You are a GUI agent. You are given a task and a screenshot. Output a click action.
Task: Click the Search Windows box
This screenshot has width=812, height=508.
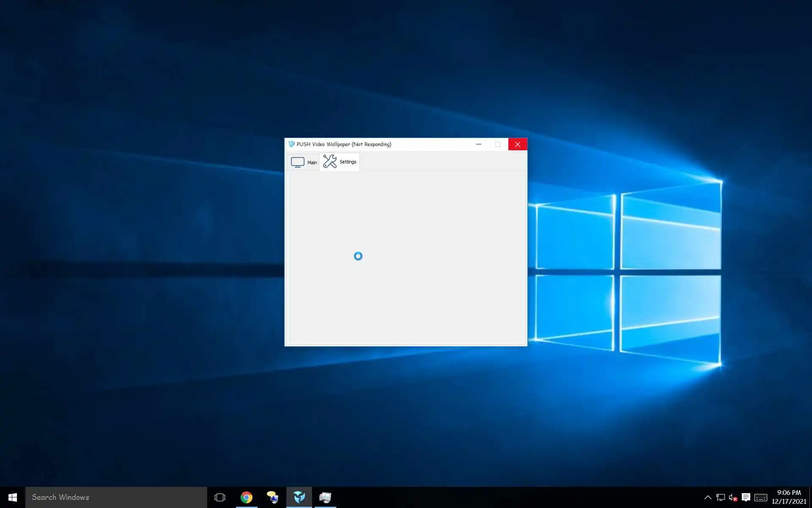click(116, 497)
